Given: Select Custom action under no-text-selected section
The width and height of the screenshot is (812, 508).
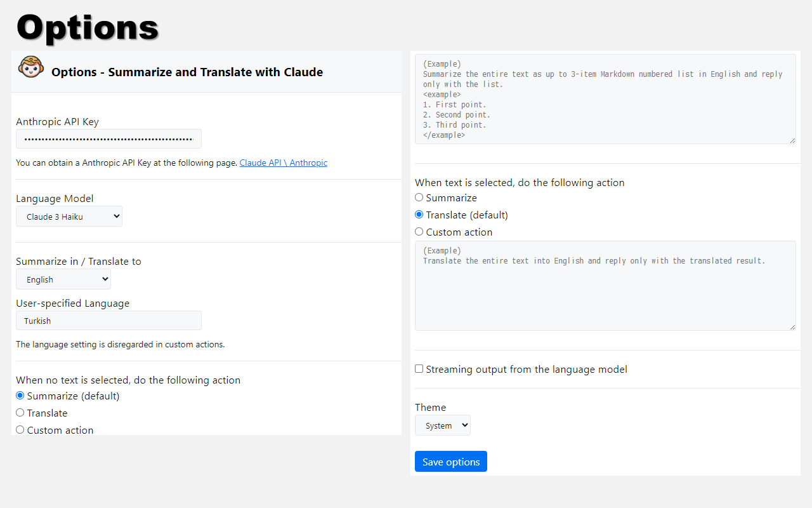Looking at the screenshot, I should coord(20,430).
